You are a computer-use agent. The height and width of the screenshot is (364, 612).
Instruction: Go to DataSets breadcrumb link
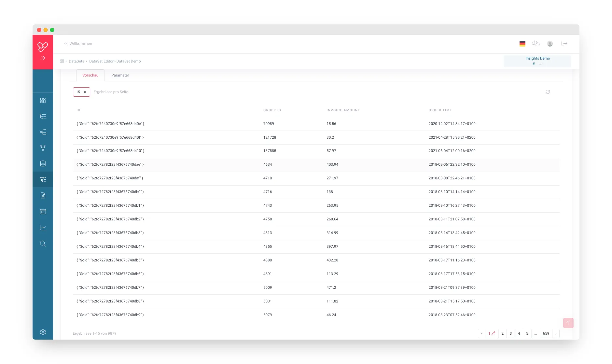(x=76, y=61)
